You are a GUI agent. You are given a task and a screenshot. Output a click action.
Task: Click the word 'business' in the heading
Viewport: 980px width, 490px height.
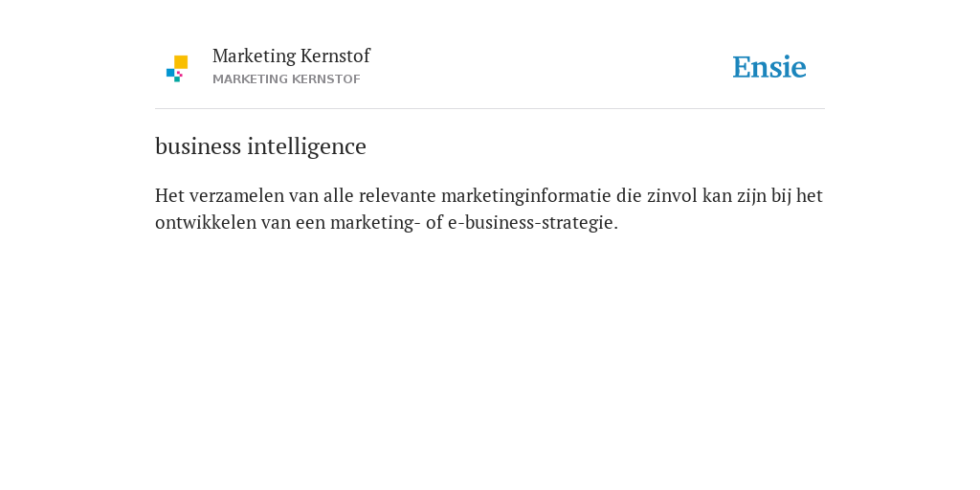pos(198,146)
